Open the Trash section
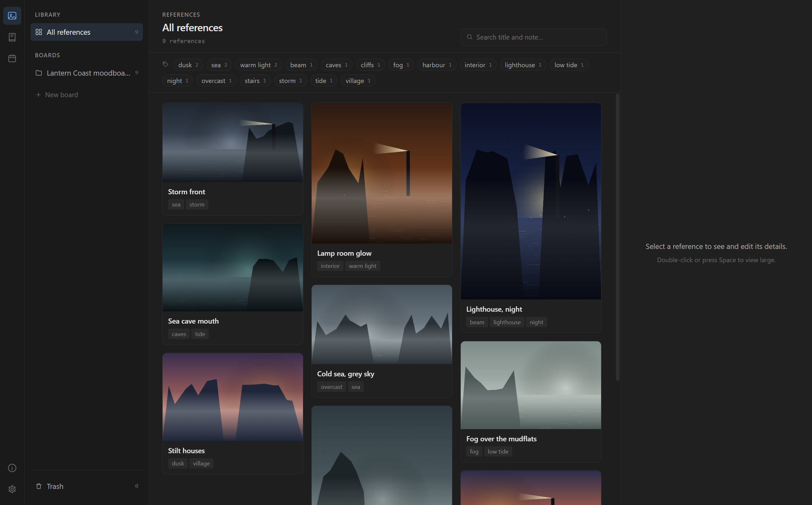The height and width of the screenshot is (505, 812). point(87,486)
